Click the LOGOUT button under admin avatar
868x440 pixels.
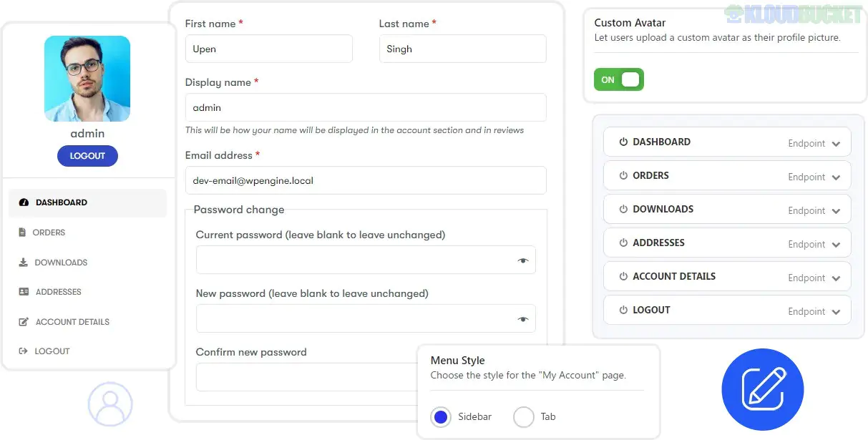(x=87, y=155)
